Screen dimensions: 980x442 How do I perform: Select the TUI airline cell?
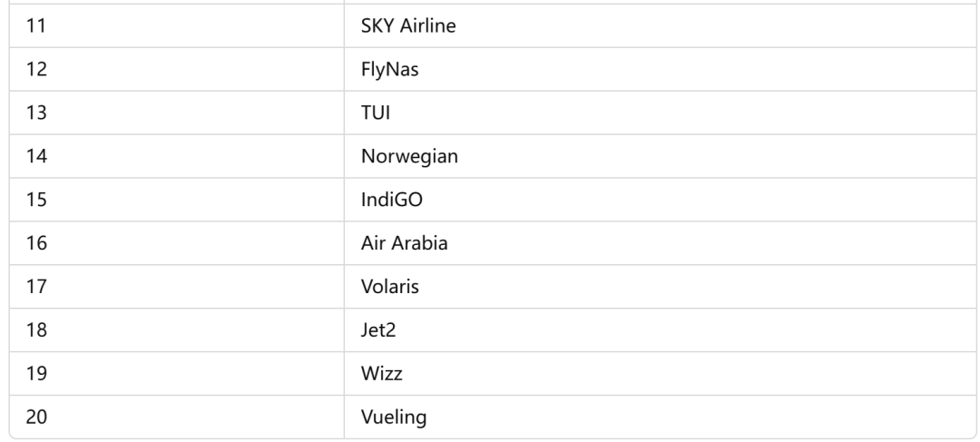660,113
